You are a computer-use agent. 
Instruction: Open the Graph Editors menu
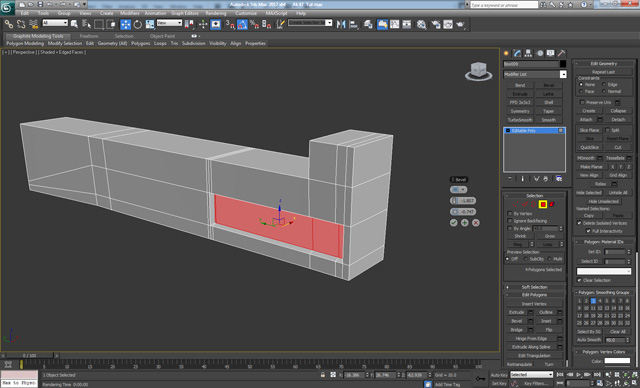(x=184, y=13)
